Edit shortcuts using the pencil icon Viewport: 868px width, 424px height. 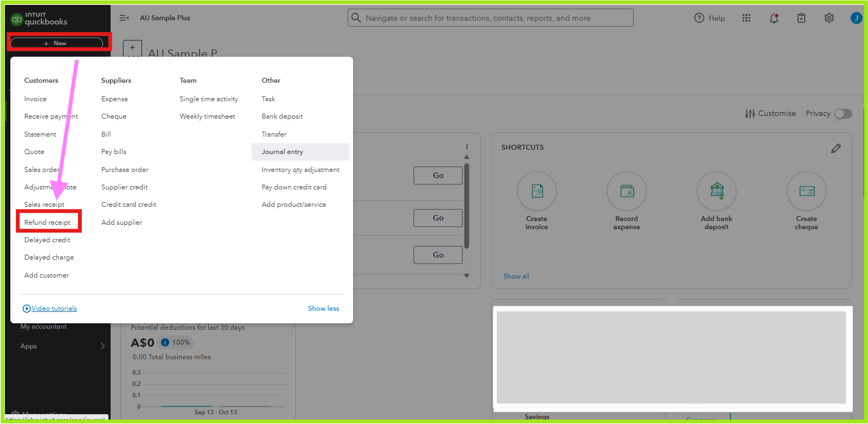click(836, 149)
